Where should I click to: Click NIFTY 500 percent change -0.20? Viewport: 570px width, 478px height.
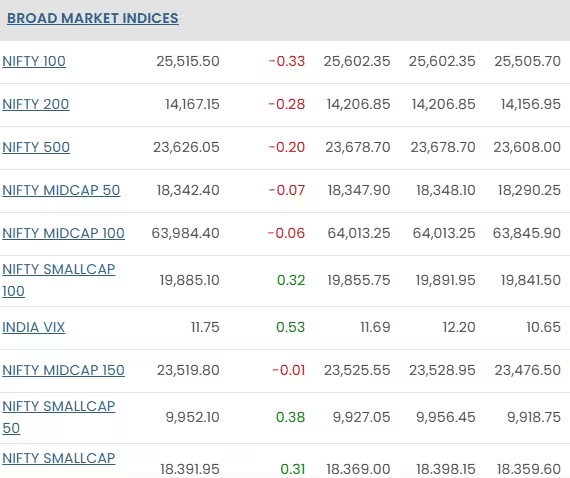(286, 147)
